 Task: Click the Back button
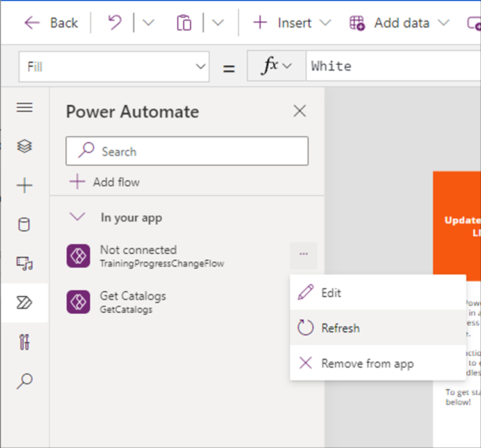pos(51,23)
